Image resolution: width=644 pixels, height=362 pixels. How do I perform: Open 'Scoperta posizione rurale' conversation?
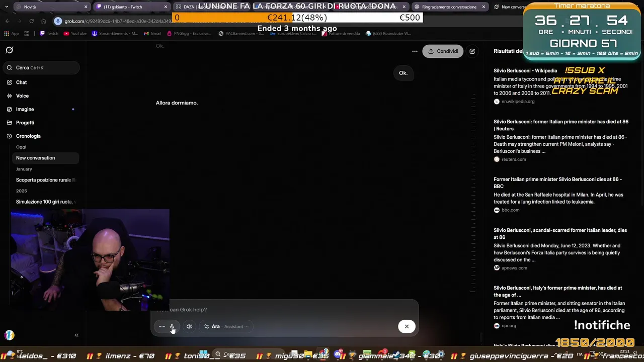click(x=45, y=180)
